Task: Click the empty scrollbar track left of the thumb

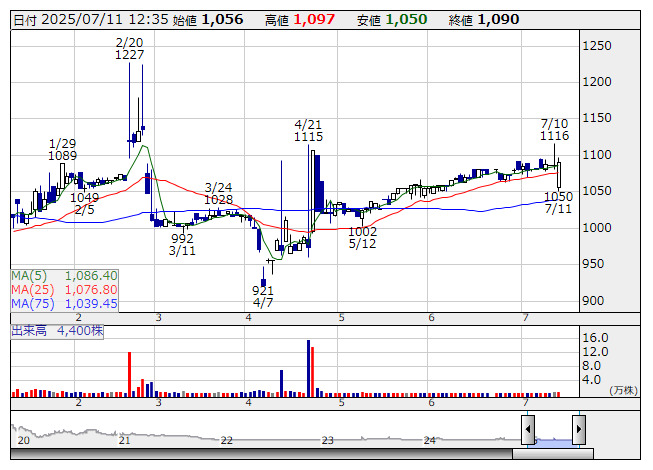Action: [261, 454]
